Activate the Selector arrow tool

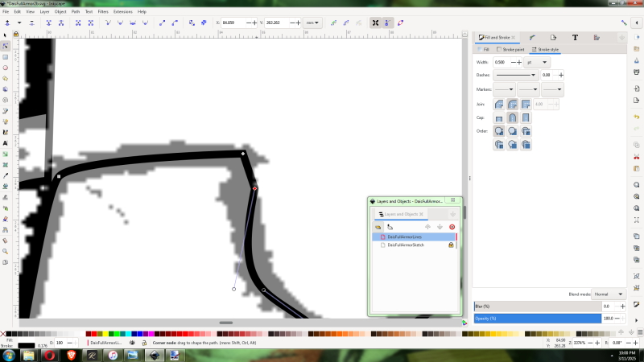[x=6, y=35]
